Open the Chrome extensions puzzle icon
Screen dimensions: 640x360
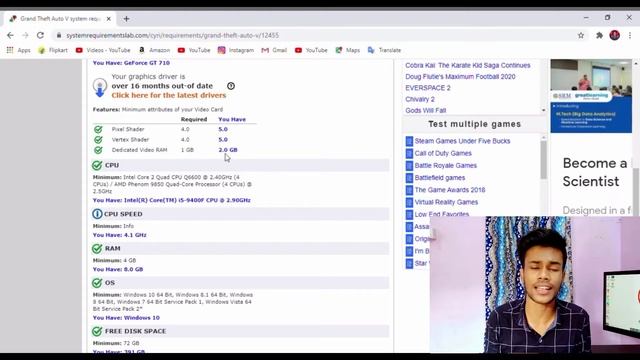point(599,36)
